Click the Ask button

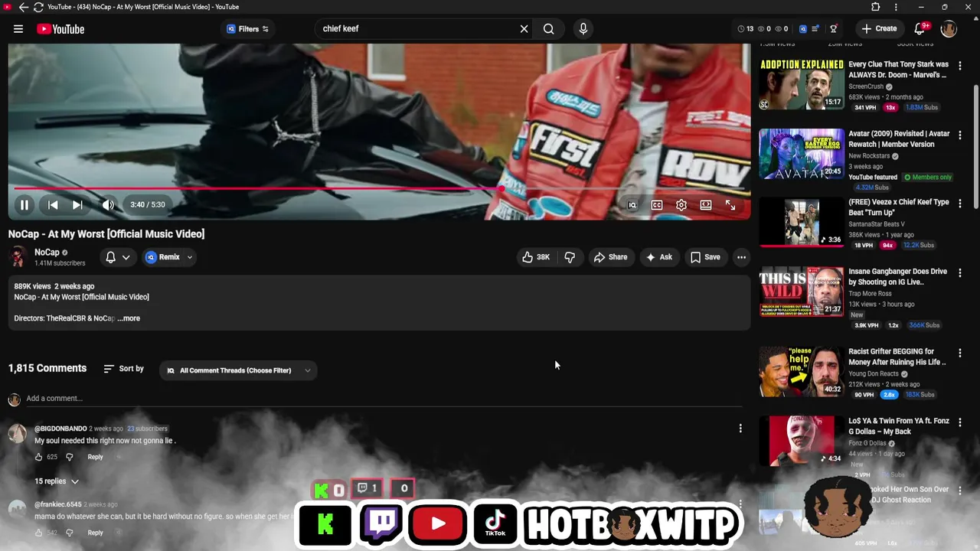point(658,257)
